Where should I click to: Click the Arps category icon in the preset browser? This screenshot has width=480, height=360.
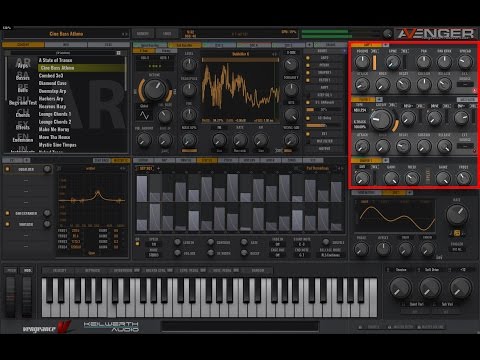coord(23,63)
